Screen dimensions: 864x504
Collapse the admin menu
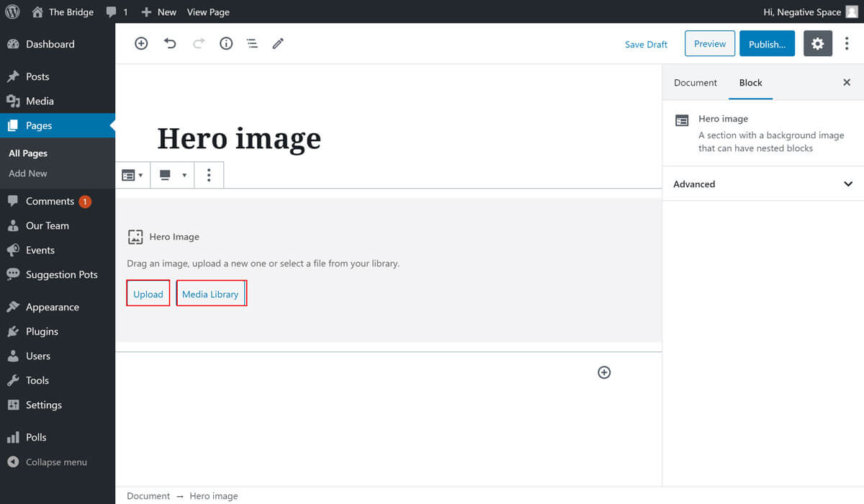click(x=48, y=462)
